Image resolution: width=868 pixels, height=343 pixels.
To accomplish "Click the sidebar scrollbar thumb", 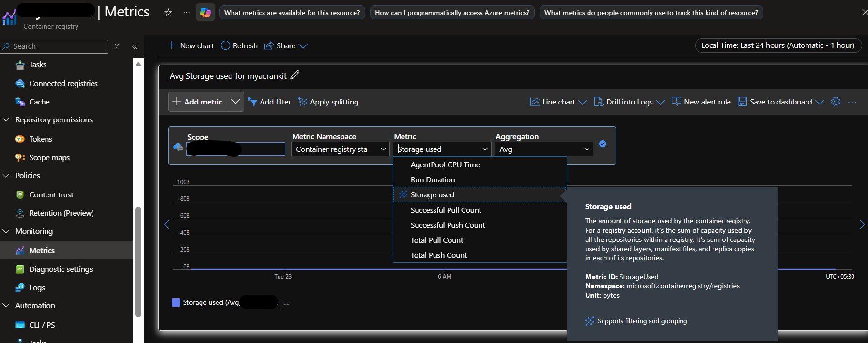I will (x=138, y=262).
